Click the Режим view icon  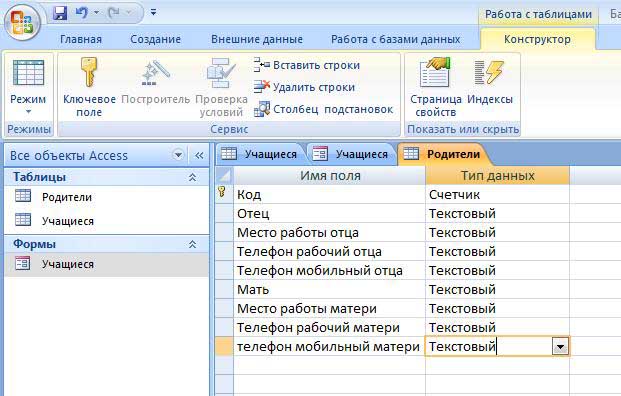tap(28, 72)
